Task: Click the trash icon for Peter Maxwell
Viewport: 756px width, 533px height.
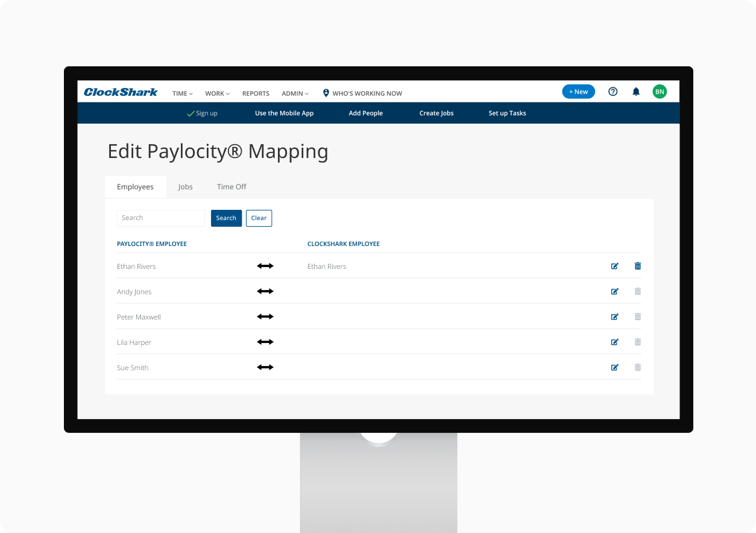Action: point(638,317)
